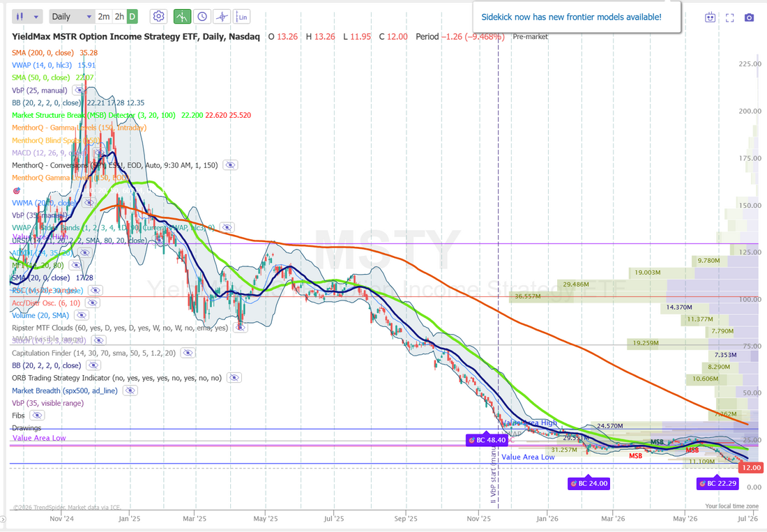Click the SMA (50, 0, close) label
The width and height of the screenshot is (767, 532).
pos(41,78)
